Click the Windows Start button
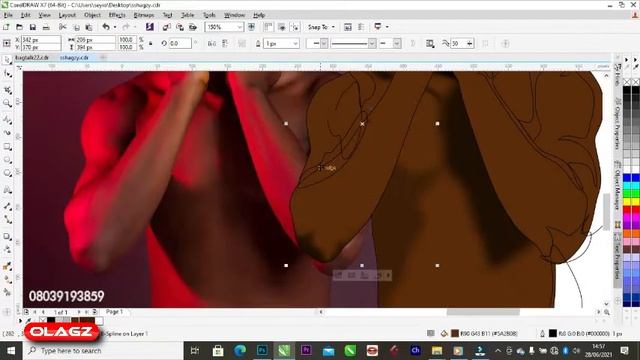640x360 pixels. tap(11, 351)
